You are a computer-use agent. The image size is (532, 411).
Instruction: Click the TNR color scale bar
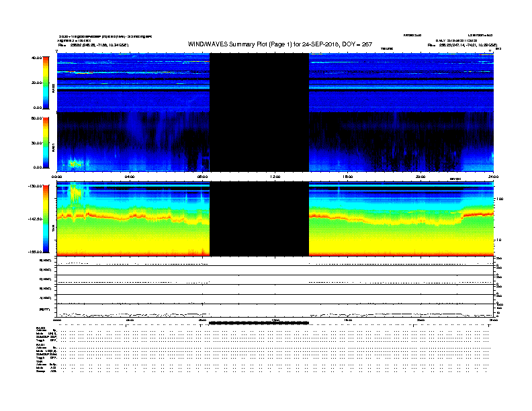point(46,219)
